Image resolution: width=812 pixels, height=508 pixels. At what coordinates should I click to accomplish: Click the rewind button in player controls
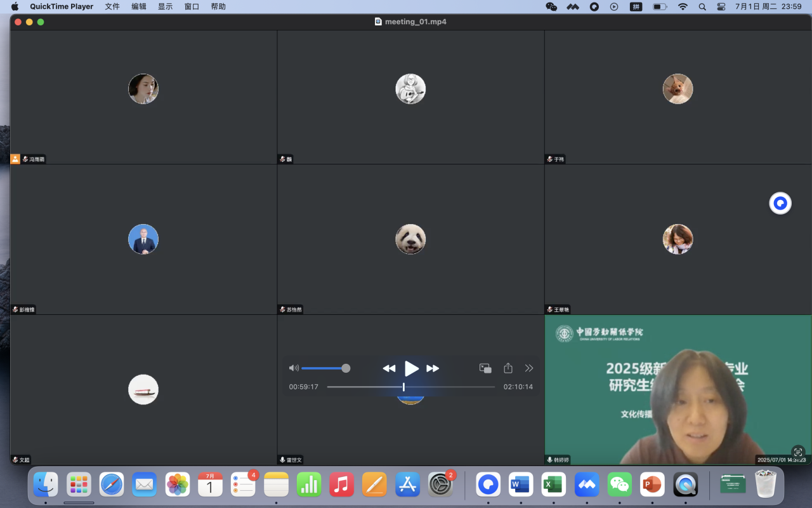pyautogui.click(x=389, y=368)
